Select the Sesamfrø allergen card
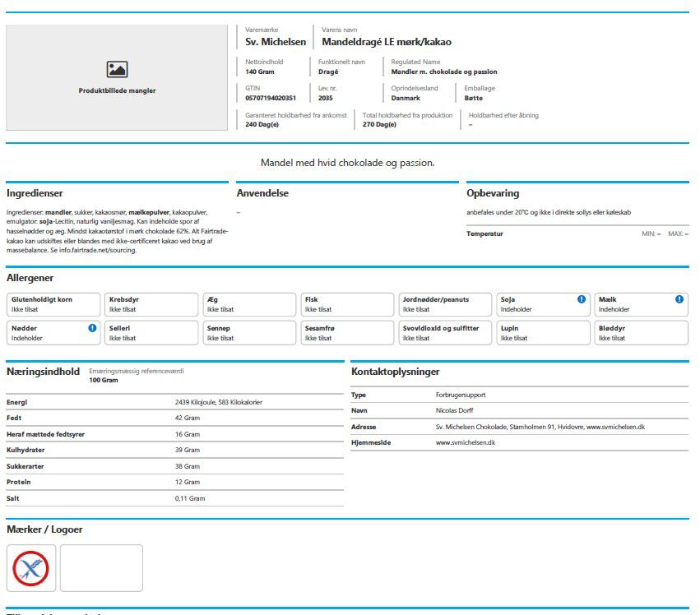700x615 pixels. [347, 333]
